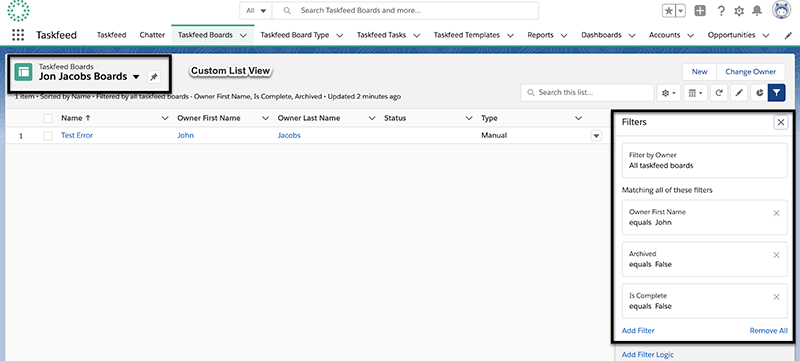Expand the Reports tab chevron
Image resolution: width=800 pixels, height=361 pixels.
click(564, 35)
